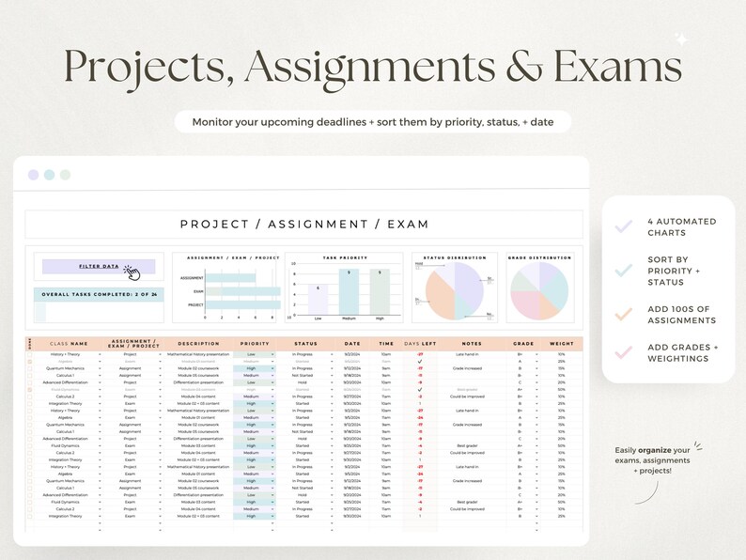This screenshot has width=746, height=560.
Task: Tick Done checkbox on first Calculus 2 row
Action: (30, 397)
